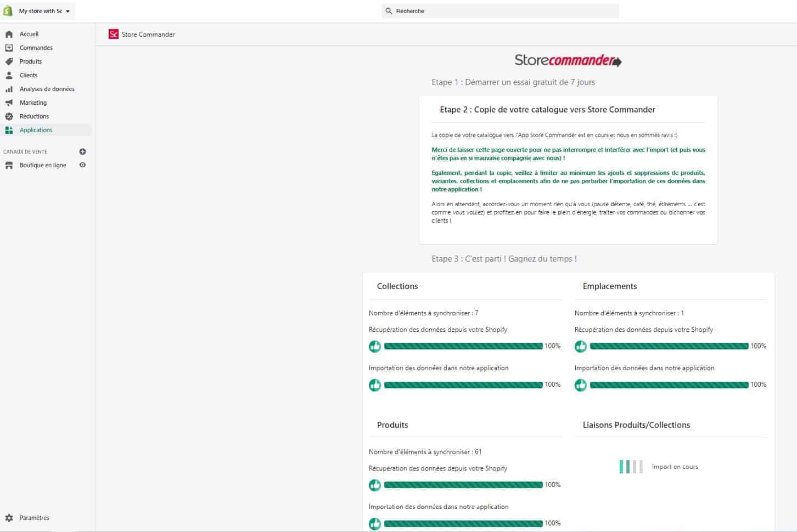Viewport: 797px width, 532px height.
Task: Click the Clients person icon
Action: 9,75
